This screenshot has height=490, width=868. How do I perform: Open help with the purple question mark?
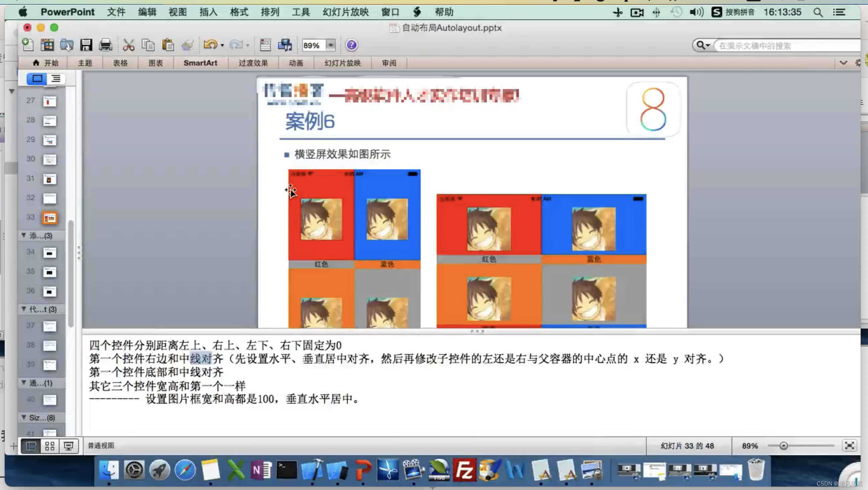(351, 45)
